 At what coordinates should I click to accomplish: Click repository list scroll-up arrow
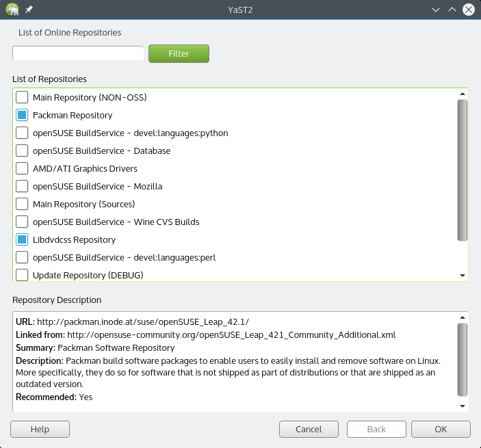point(463,94)
